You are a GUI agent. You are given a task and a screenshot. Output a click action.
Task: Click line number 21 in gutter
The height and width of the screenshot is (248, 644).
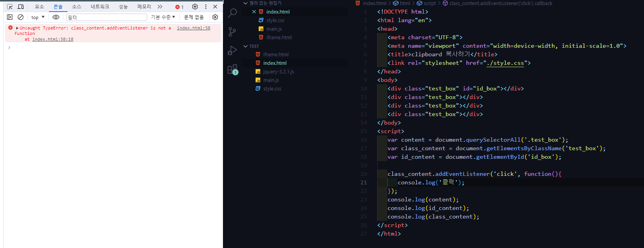(364, 182)
